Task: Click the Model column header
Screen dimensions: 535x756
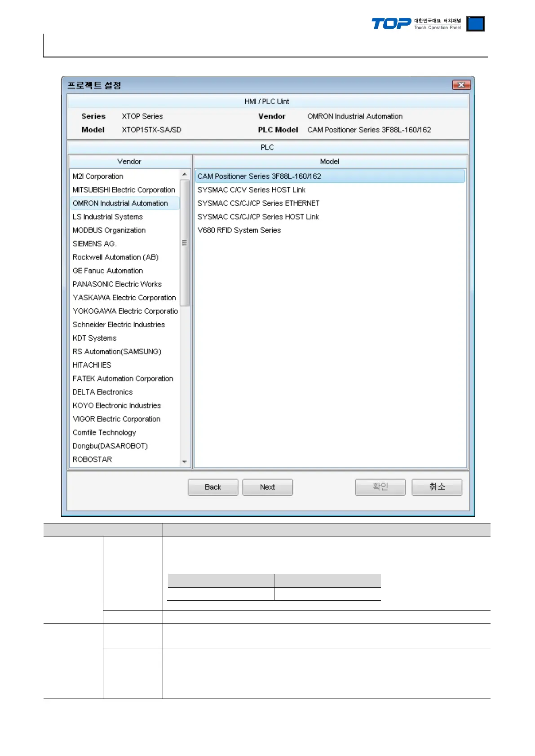Action: click(330, 162)
